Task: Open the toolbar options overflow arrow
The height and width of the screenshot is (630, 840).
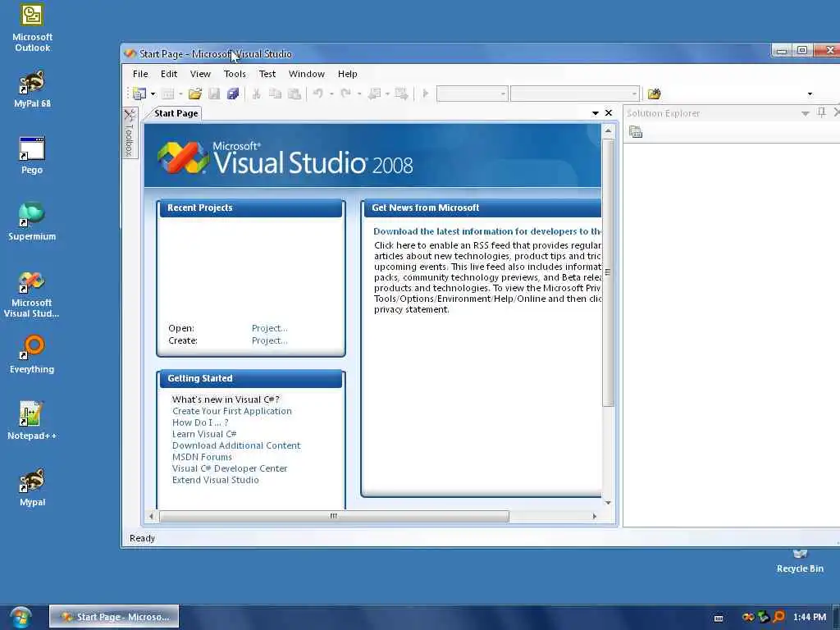Action: [810, 94]
